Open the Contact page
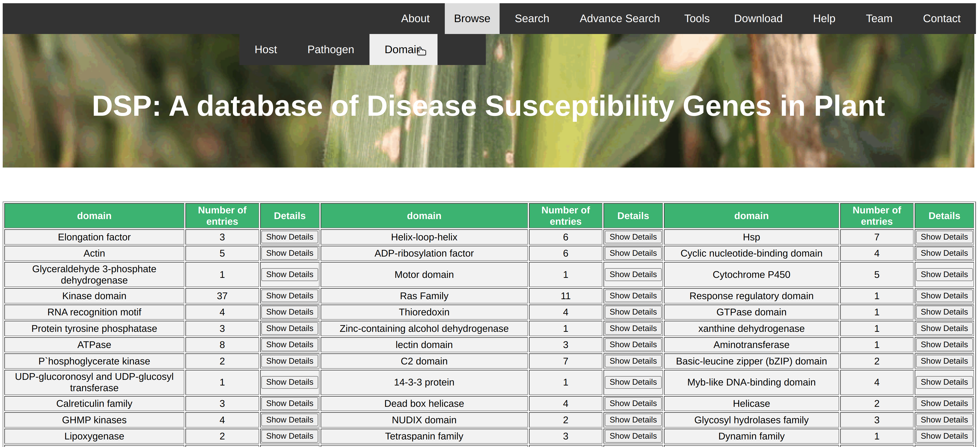This screenshot has width=980, height=447. (941, 18)
